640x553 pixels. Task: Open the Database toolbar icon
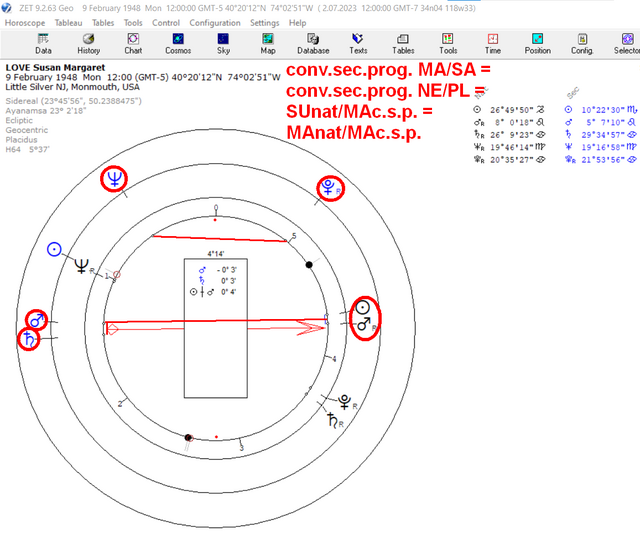coord(313,44)
